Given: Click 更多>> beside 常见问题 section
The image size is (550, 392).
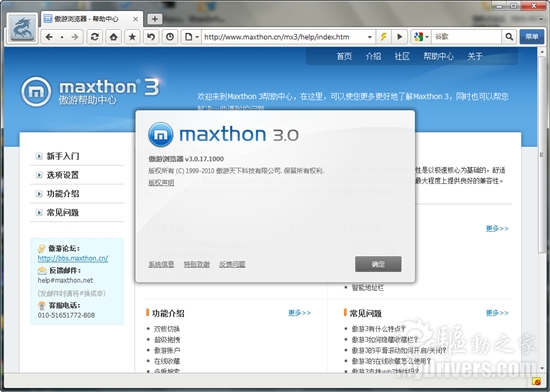Looking at the screenshot, I should (497, 313).
